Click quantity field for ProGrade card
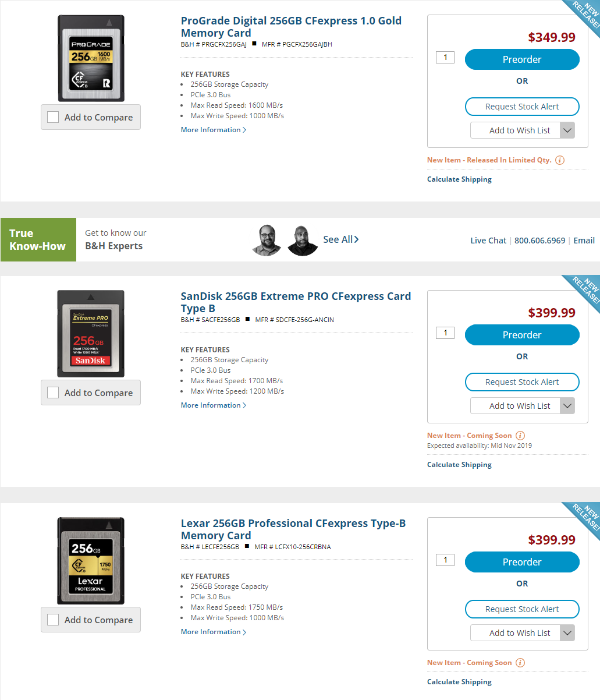The image size is (600, 700). [445, 57]
